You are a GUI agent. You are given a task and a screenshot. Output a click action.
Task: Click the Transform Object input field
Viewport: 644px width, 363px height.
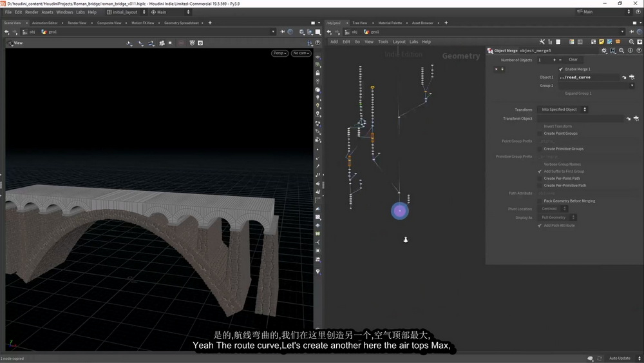tap(580, 119)
